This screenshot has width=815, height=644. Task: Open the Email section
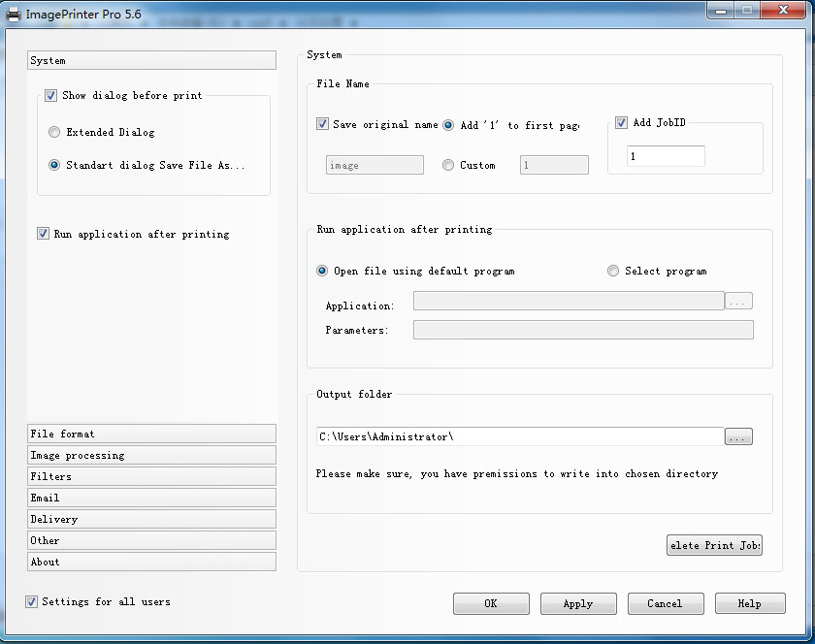(151, 498)
